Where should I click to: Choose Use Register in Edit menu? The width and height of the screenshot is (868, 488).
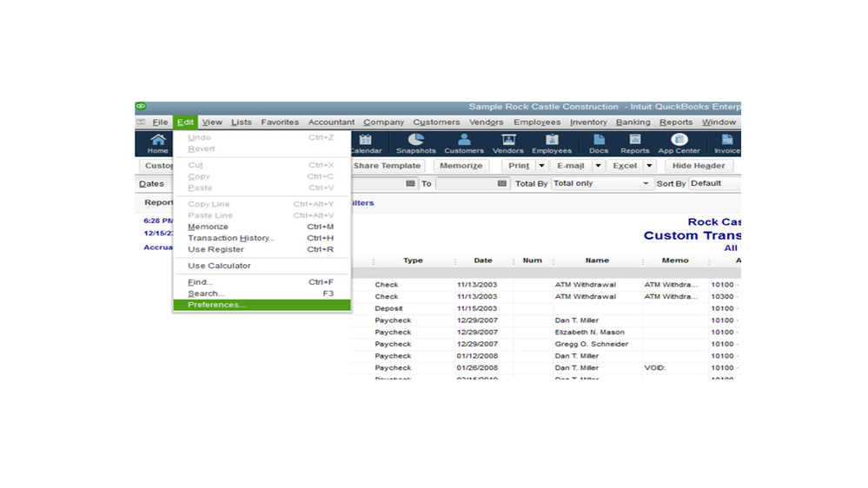[262, 249]
